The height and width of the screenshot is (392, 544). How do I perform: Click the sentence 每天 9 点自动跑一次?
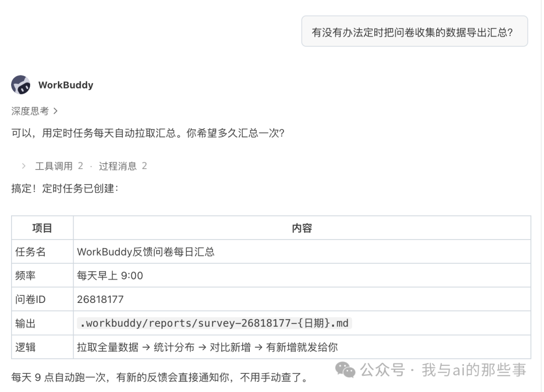click(160, 377)
